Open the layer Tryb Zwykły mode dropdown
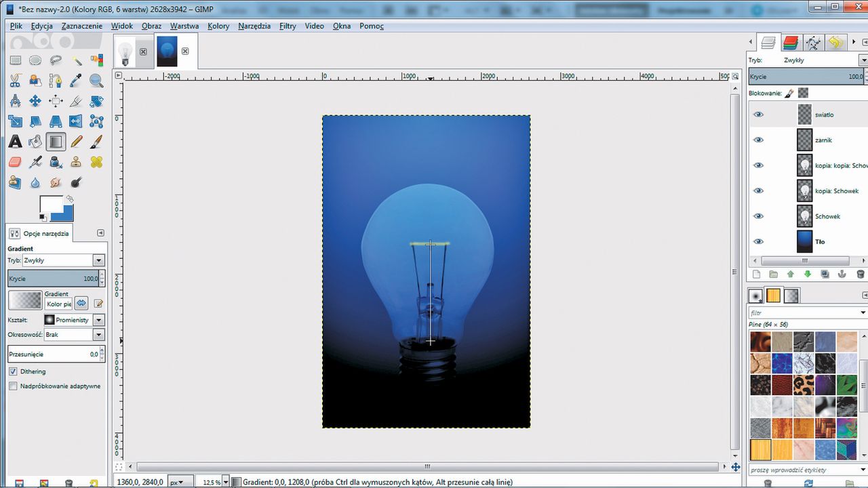The image size is (868, 488). tap(863, 60)
